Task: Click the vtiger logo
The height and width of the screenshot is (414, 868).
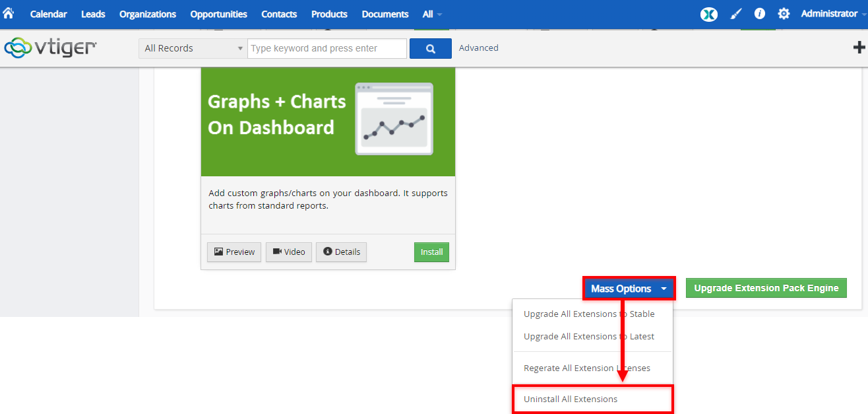Action: tap(51, 48)
